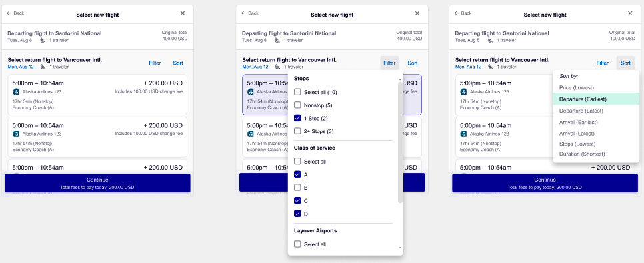
Task: Enable class of service B checkbox
Action: point(298,188)
